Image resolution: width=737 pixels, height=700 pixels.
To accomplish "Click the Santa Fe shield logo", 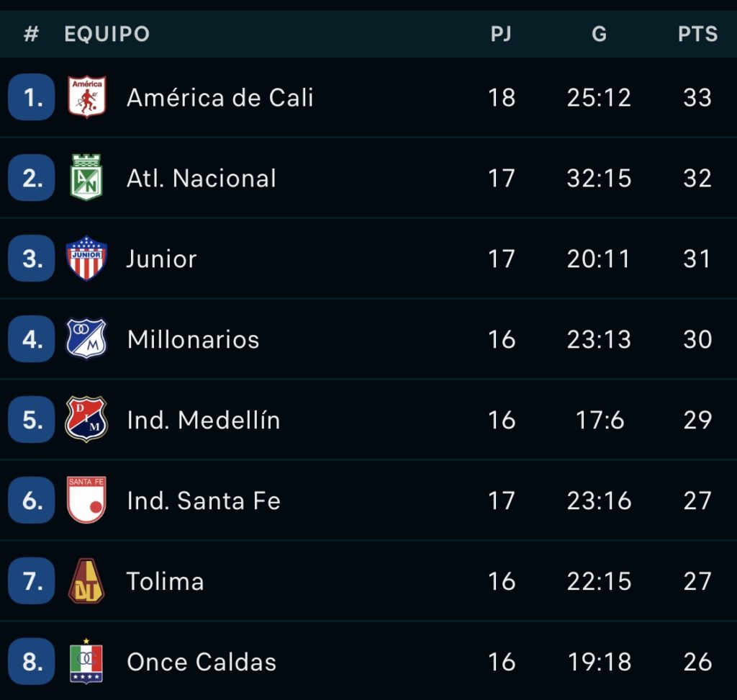I will click(x=86, y=500).
